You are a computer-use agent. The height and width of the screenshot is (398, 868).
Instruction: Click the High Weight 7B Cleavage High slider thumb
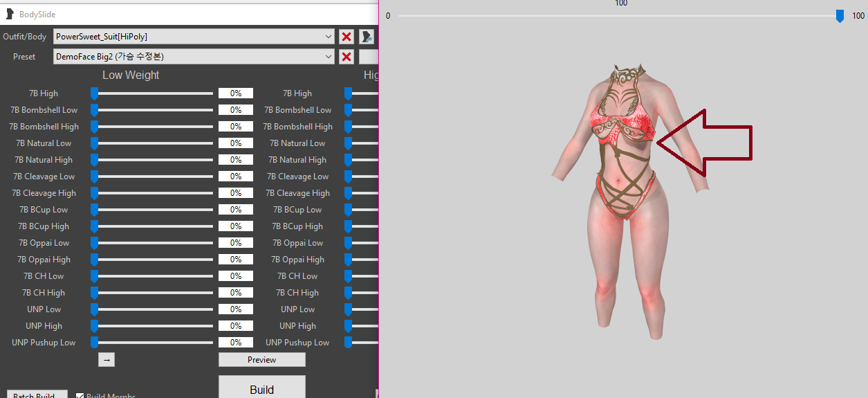349,193
